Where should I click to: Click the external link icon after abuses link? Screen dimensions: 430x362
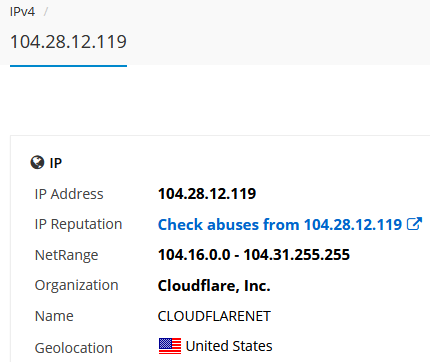[x=415, y=224]
